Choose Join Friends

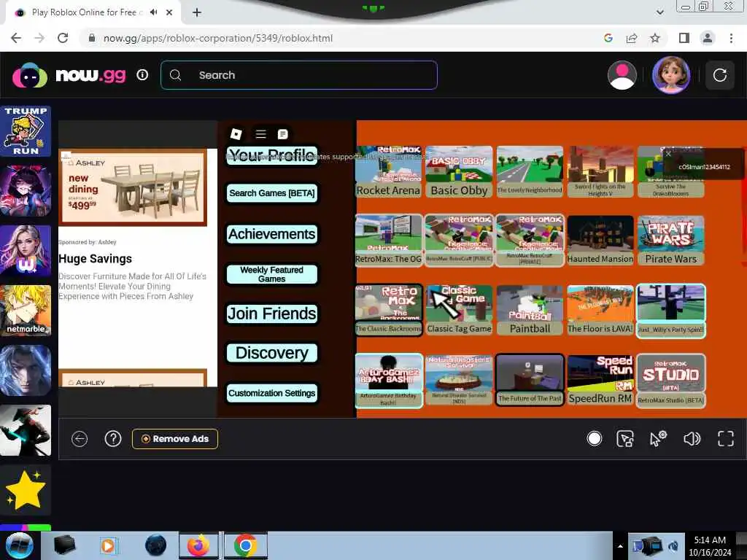pos(271,314)
